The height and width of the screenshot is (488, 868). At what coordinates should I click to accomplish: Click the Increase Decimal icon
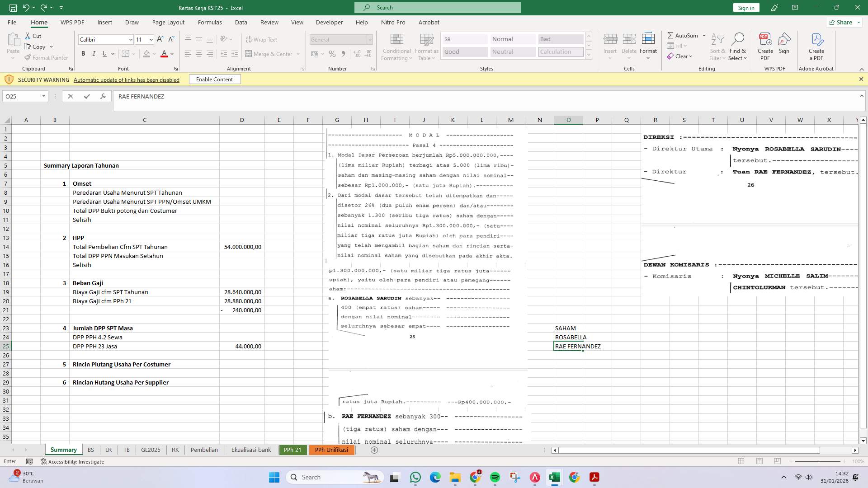pos(357,54)
